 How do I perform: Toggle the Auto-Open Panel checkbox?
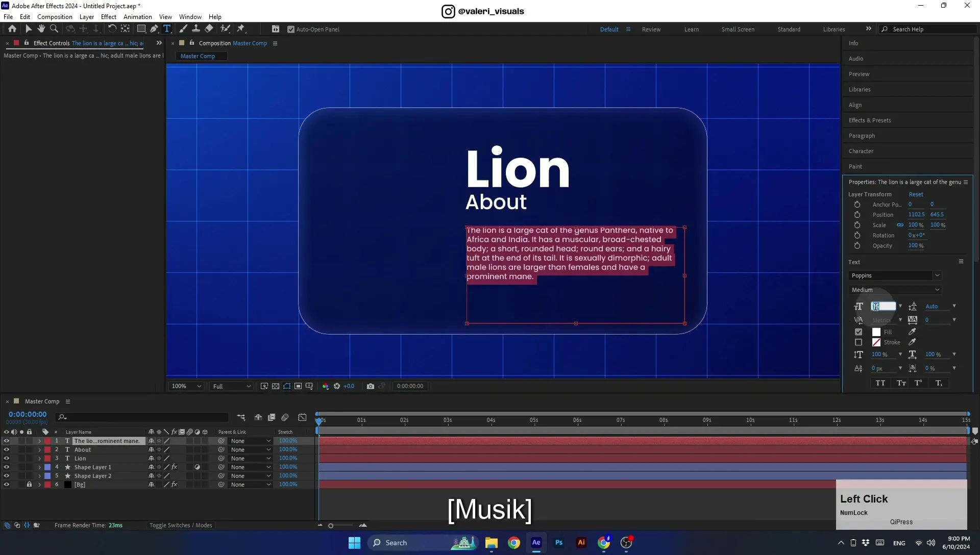coord(291,30)
